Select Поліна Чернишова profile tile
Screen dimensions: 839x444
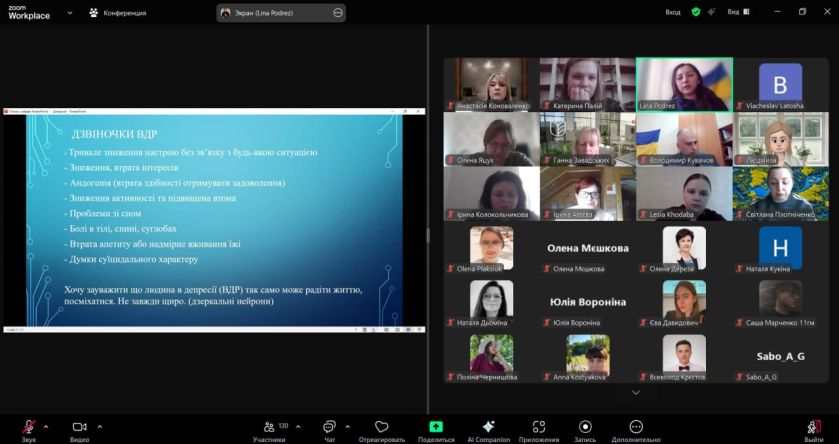point(492,356)
